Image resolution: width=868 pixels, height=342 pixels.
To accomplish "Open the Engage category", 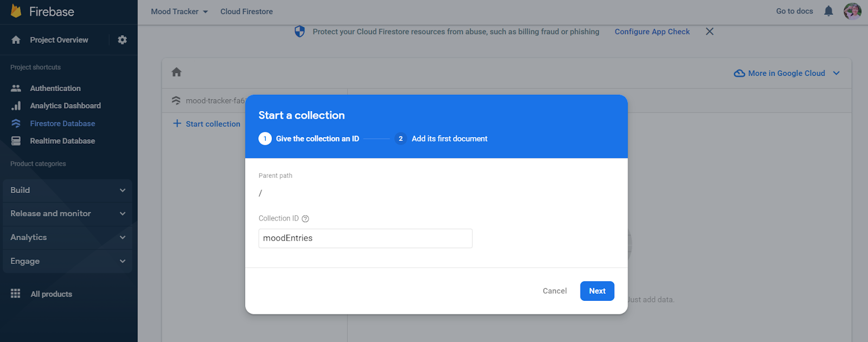I will 67,261.
